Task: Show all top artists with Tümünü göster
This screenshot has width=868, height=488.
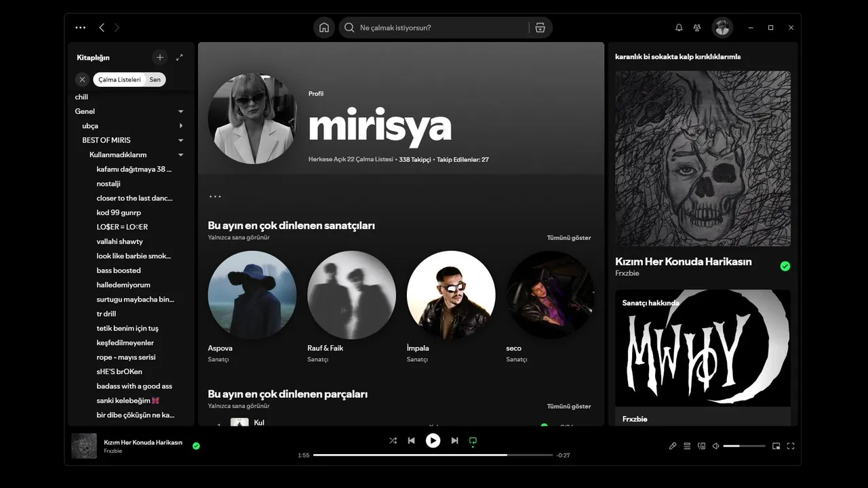Action: pyautogui.click(x=569, y=238)
